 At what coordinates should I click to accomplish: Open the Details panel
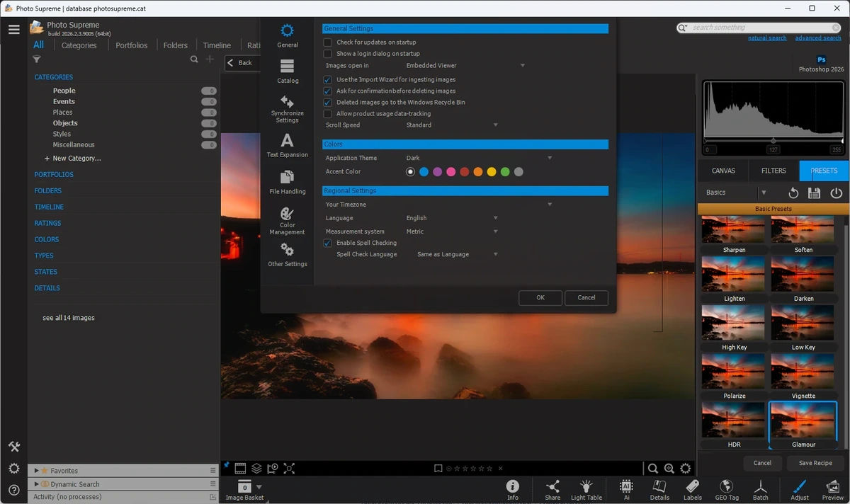point(659,490)
